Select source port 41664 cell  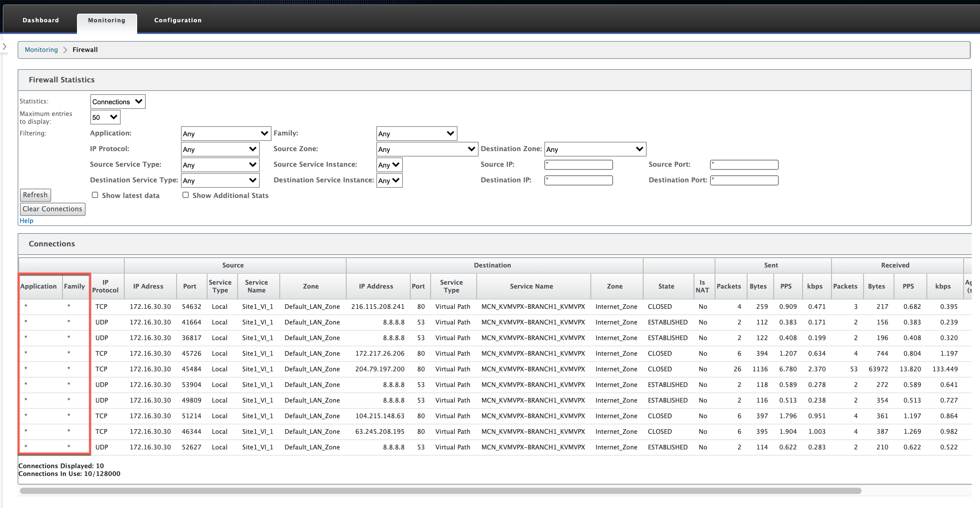tap(191, 322)
